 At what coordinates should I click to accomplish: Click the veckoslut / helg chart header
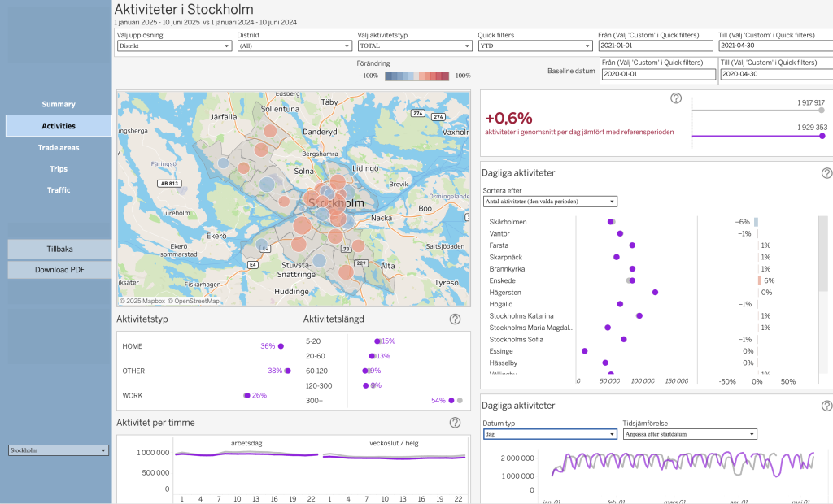point(395,444)
